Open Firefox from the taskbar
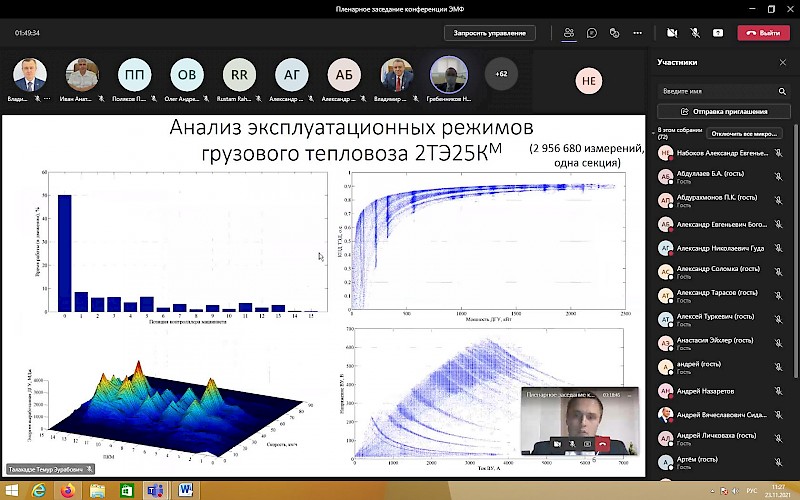Screen dimensions: 800x500 (67, 490)
